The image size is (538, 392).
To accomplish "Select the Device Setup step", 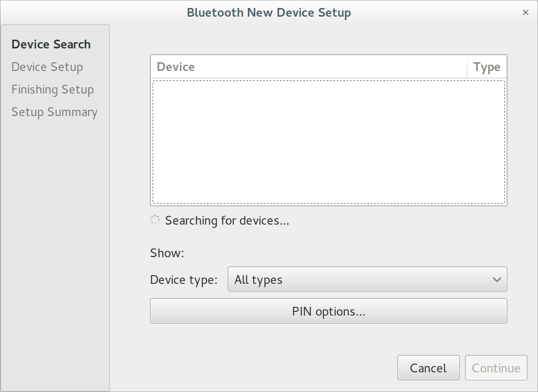I will [x=47, y=67].
